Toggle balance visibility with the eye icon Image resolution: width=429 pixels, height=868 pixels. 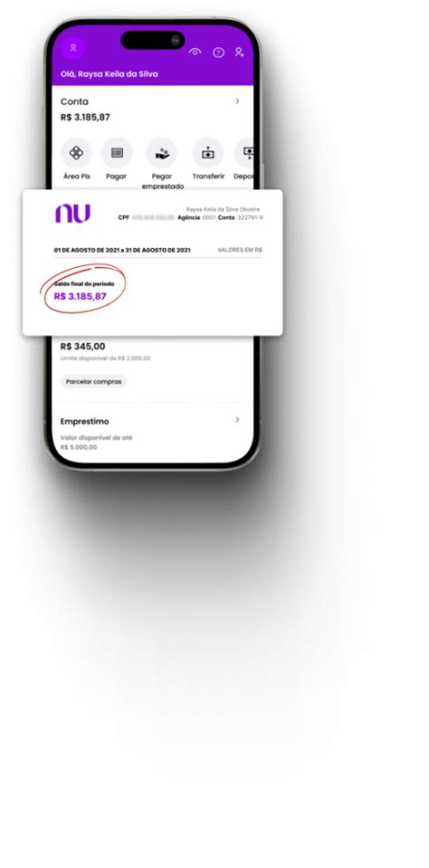[x=195, y=52]
